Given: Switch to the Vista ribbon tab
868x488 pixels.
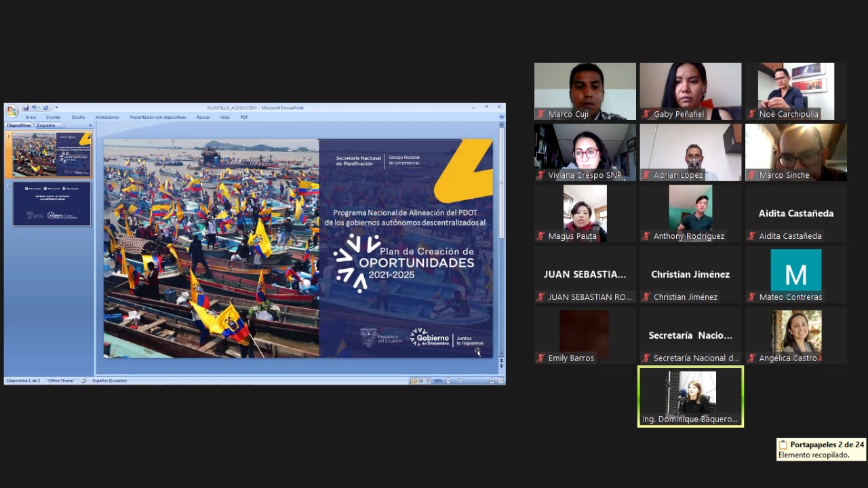Looking at the screenshot, I should coord(224,117).
